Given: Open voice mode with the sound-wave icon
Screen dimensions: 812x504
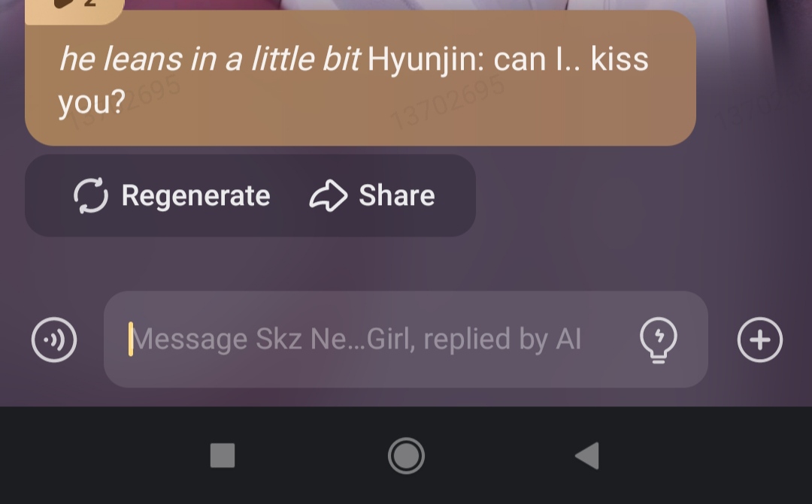Looking at the screenshot, I should click(x=54, y=340).
